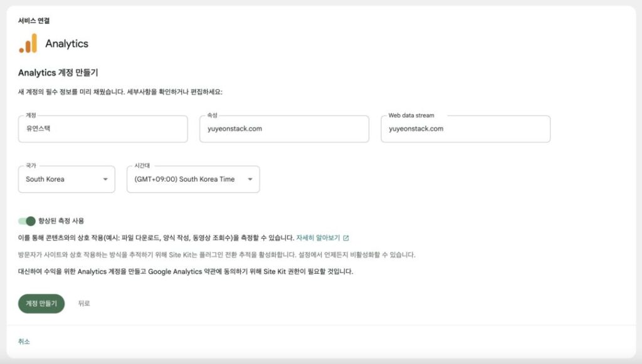Viewport: 642px width, 364px height.
Task: Open the 시간대 South Korea Time dropdown
Action: click(x=193, y=179)
